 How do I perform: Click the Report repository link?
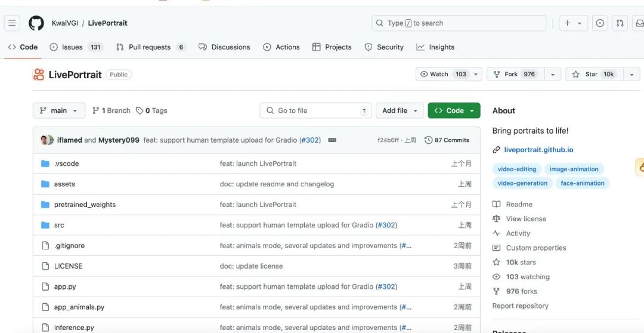521,306
